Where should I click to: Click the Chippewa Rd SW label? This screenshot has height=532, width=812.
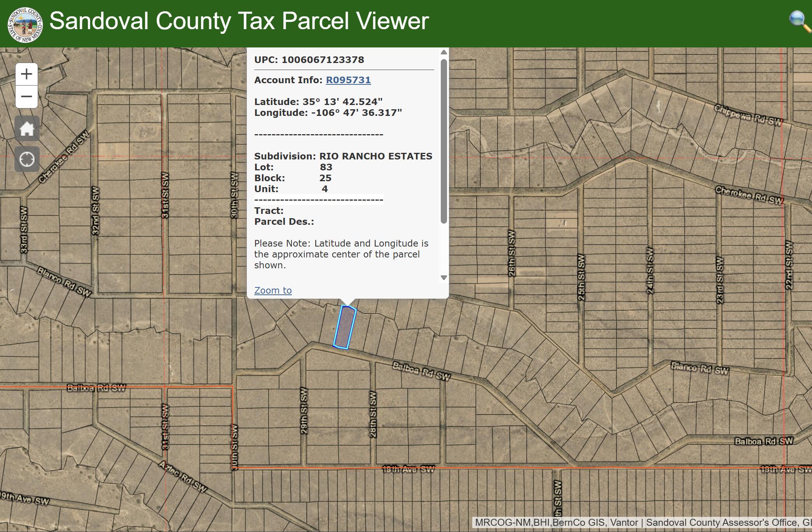(748, 115)
